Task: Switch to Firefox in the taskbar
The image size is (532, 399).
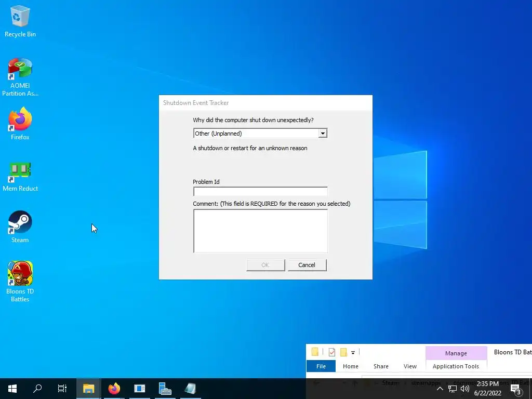Action: pos(114,389)
